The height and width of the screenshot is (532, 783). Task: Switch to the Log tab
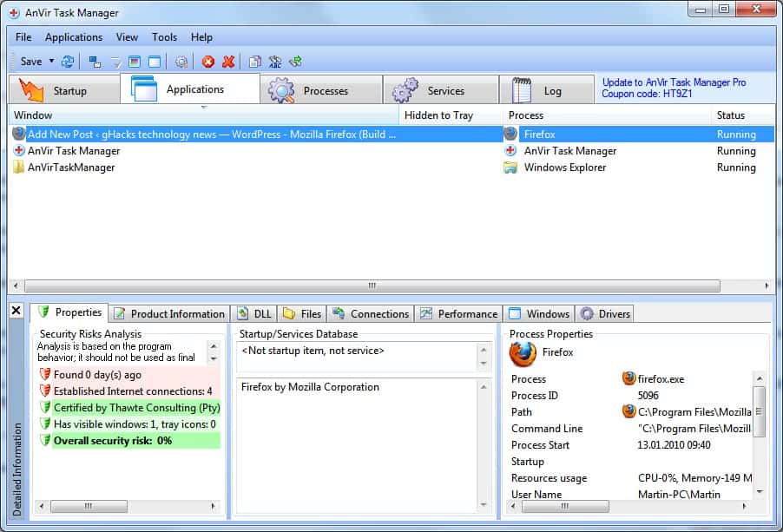click(547, 90)
